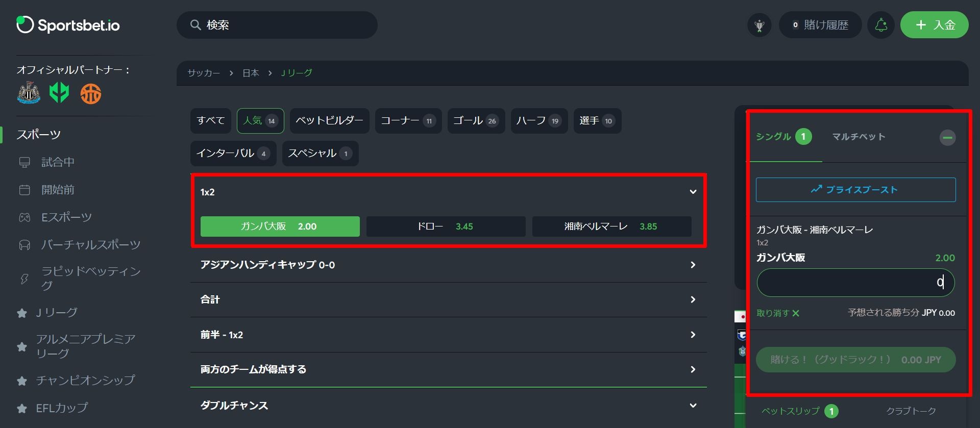Screen dimensions: 980x428
Task: Click the 入金 deposit button
Action: click(934, 25)
